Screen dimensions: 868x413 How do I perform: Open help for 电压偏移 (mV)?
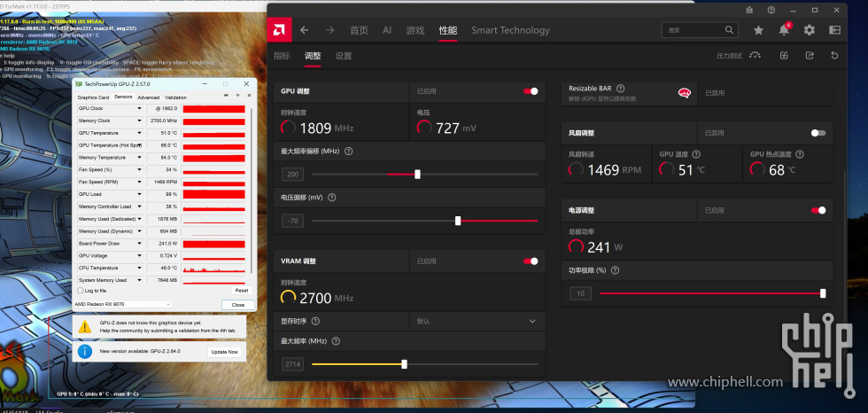[331, 197]
